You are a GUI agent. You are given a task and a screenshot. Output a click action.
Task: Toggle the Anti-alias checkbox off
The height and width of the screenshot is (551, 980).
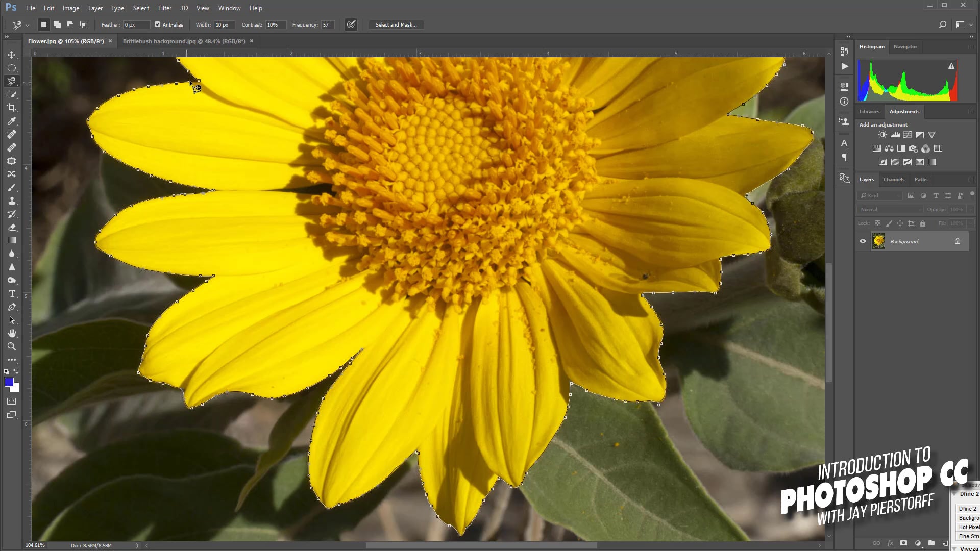coord(158,24)
